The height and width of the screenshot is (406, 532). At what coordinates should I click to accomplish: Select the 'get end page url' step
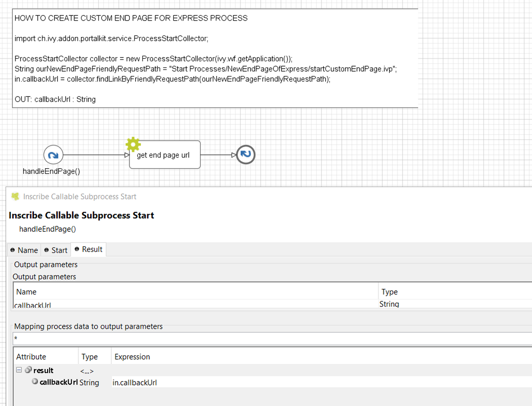[x=165, y=155]
